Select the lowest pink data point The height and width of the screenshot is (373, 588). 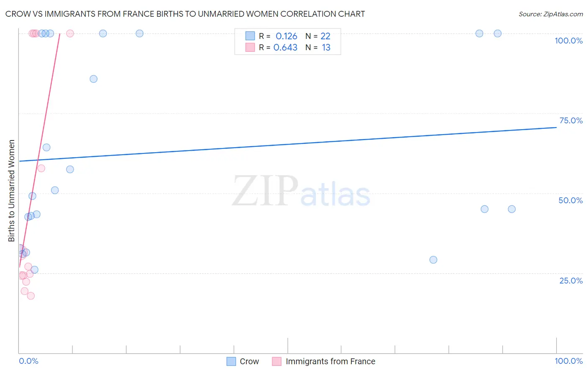[x=31, y=296]
